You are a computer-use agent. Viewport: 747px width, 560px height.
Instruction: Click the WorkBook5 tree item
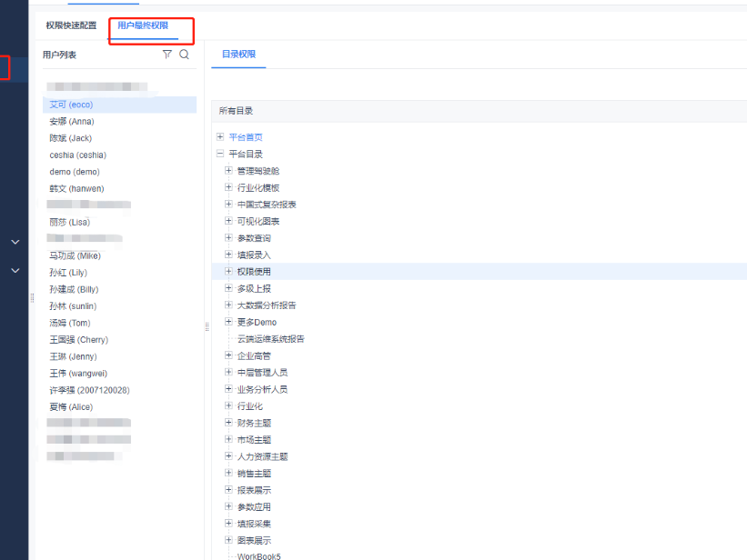pos(259,555)
